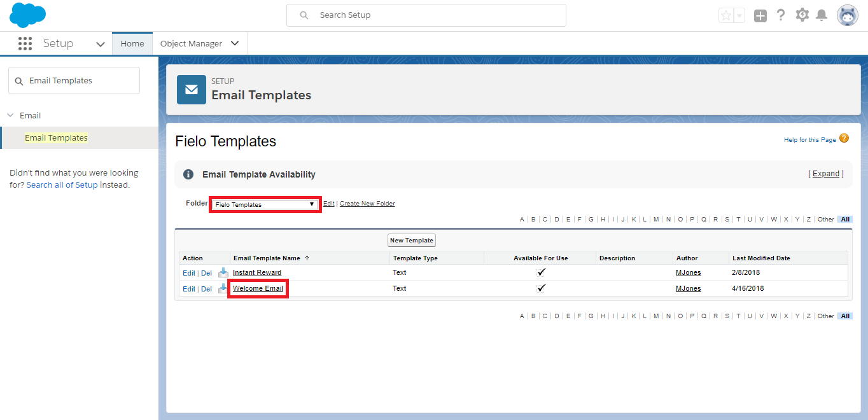This screenshot has width=868, height=420.
Task: Click the Email Templates quick find box
Action: pyautogui.click(x=74, y=81)
